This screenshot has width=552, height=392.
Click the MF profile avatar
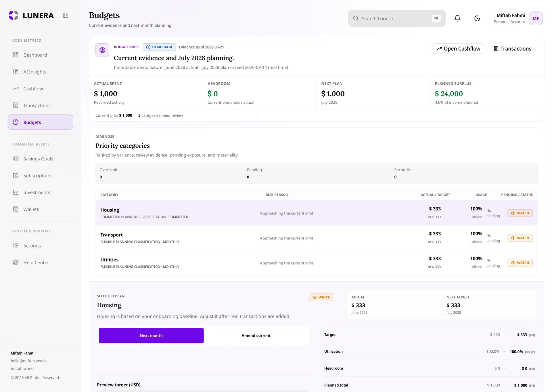point(536,18)
